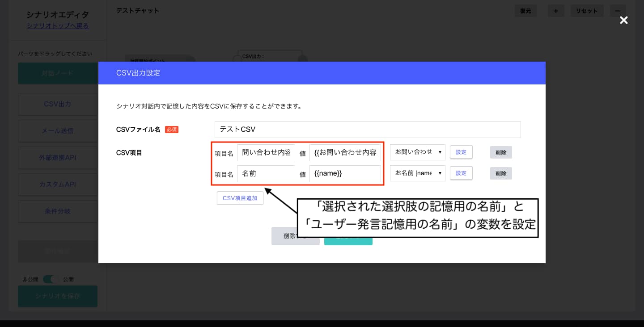This screenshot has height=327, width=644.
Task: Select the CSV出力 part in sidebar
Action: (x=58, y=104)
